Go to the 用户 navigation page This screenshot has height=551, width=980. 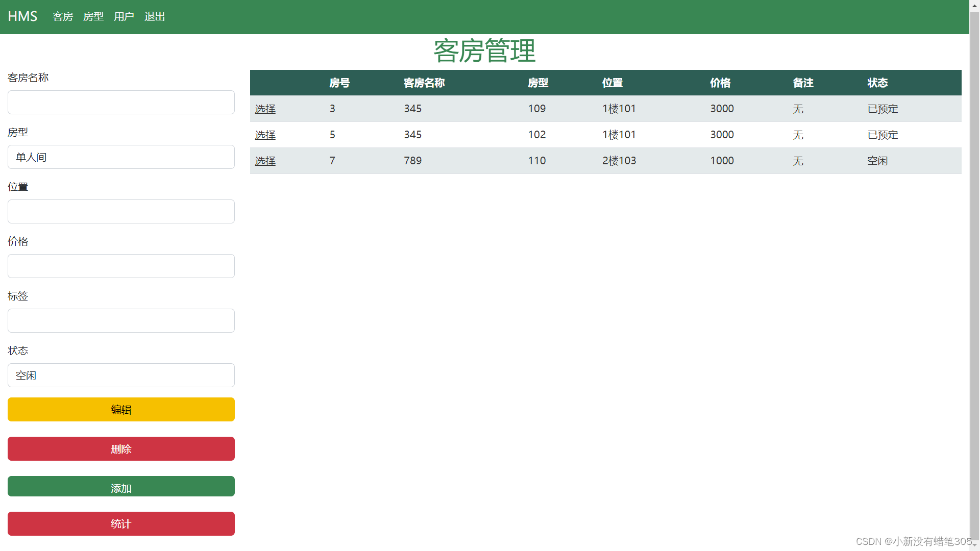coord(124,17)
